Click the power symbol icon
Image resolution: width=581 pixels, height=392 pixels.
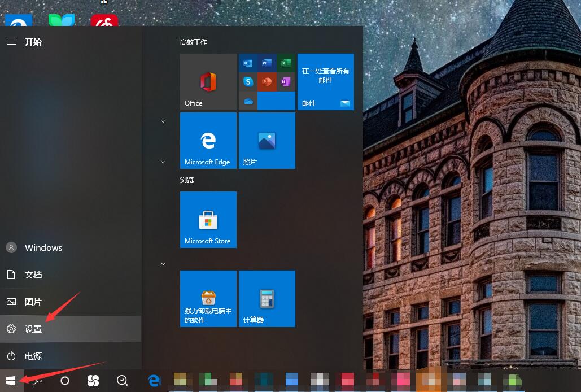click(11, 356)
